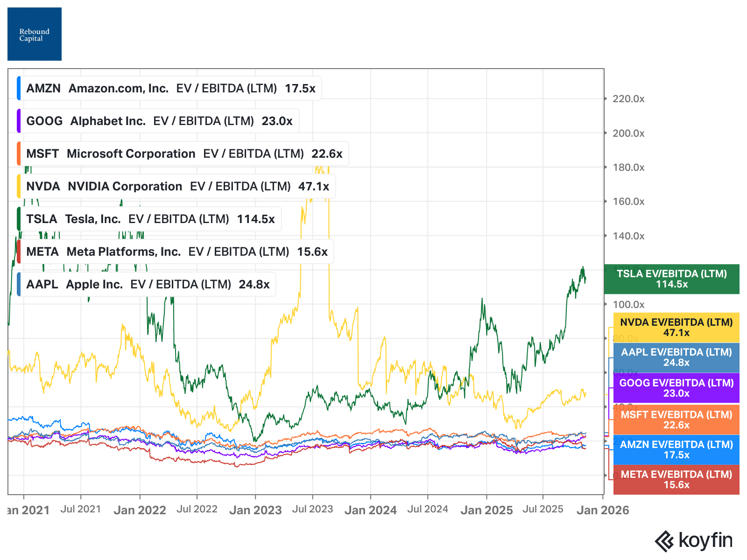The height and width of the screenshot is (560, 747).
Task: Click the Rebound Capital logo
Action: (x=35, y=34)
